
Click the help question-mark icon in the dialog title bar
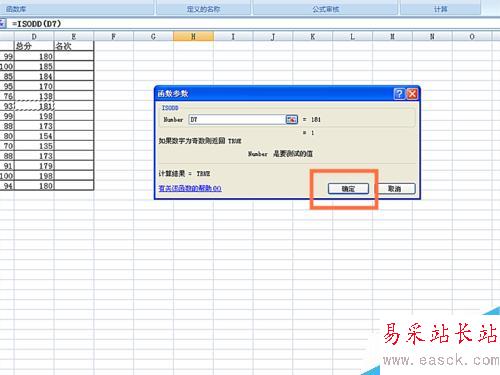click(399, 94)
